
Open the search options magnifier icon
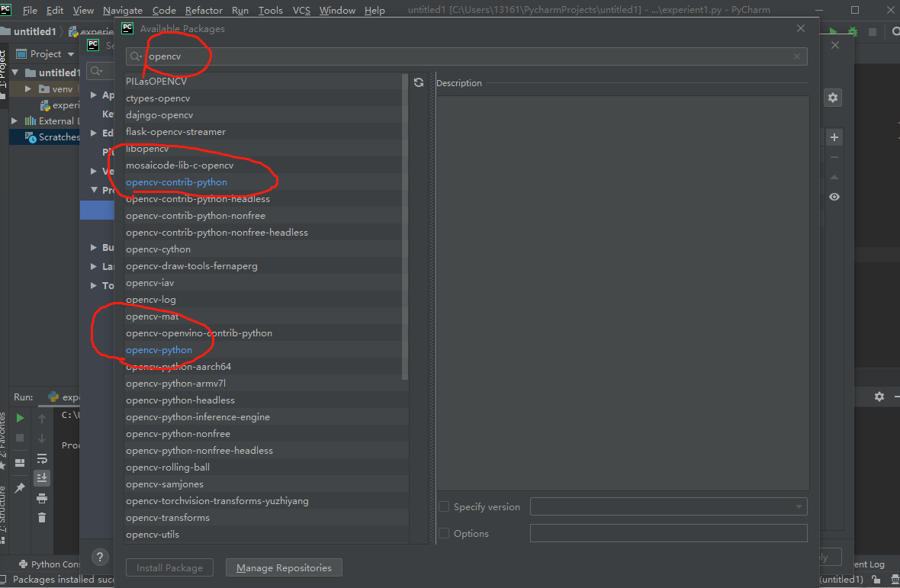(x=136, y=56)
